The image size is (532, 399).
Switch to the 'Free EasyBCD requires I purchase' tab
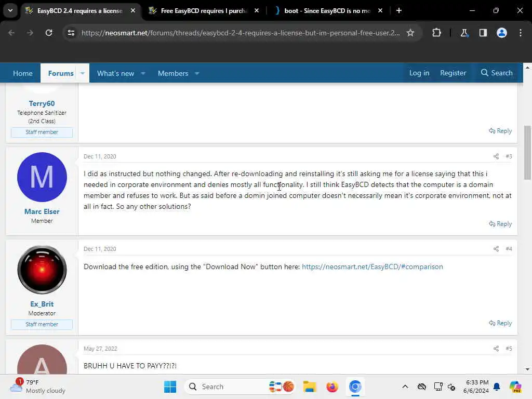click(x=204, y=11)
